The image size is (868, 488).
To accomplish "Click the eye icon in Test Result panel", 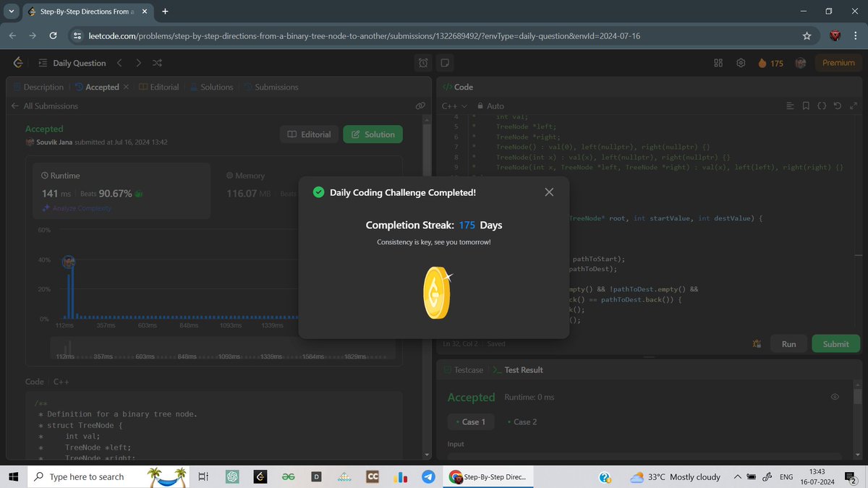I will (835, 397).
